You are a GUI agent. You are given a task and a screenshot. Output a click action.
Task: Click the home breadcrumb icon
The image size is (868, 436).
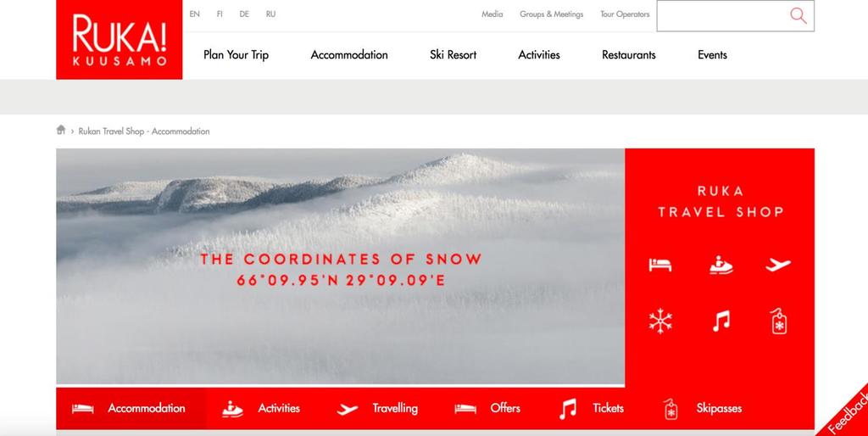61,130
